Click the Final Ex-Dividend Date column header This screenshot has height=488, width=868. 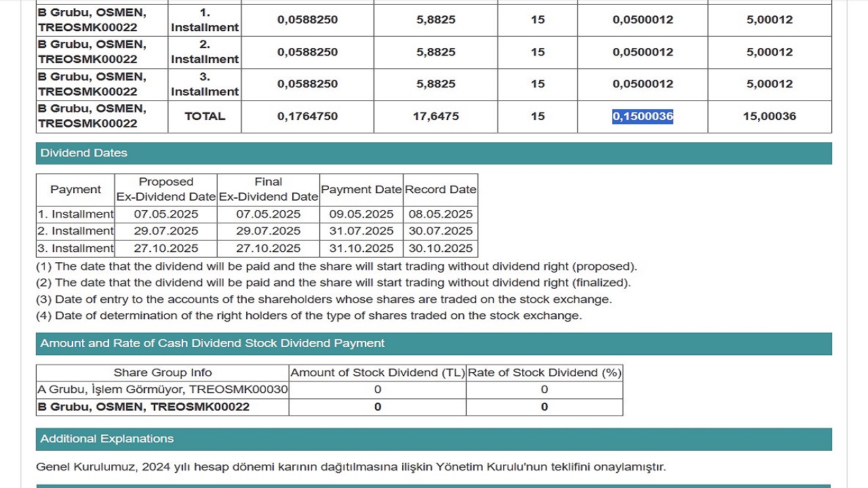pyautogui.click(x=269, y=190)
